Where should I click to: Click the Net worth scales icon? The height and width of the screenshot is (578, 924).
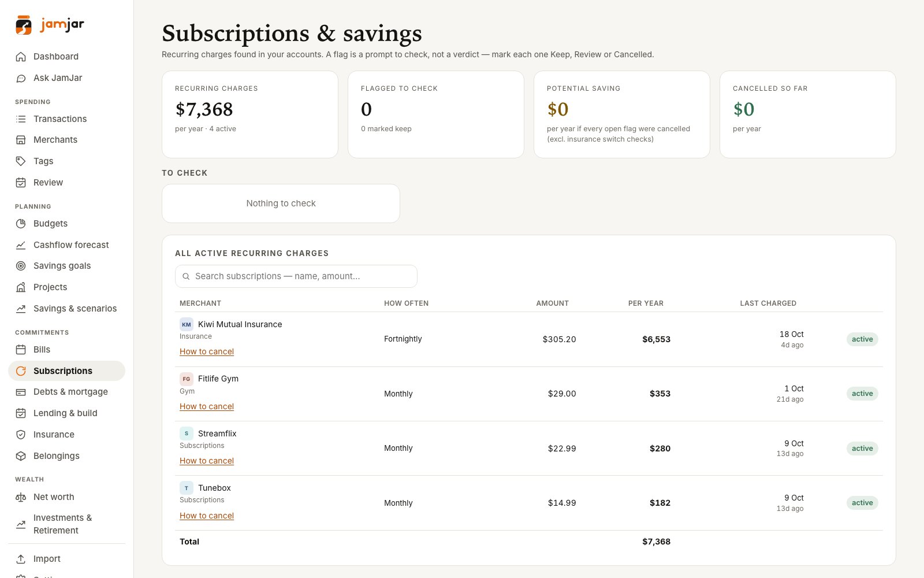21,497
